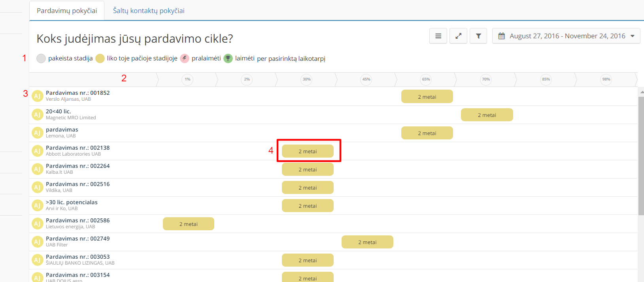Select the 70% stage header
Image resolution: width=644 pixels, height=282 pixels.
coord(486,79)
